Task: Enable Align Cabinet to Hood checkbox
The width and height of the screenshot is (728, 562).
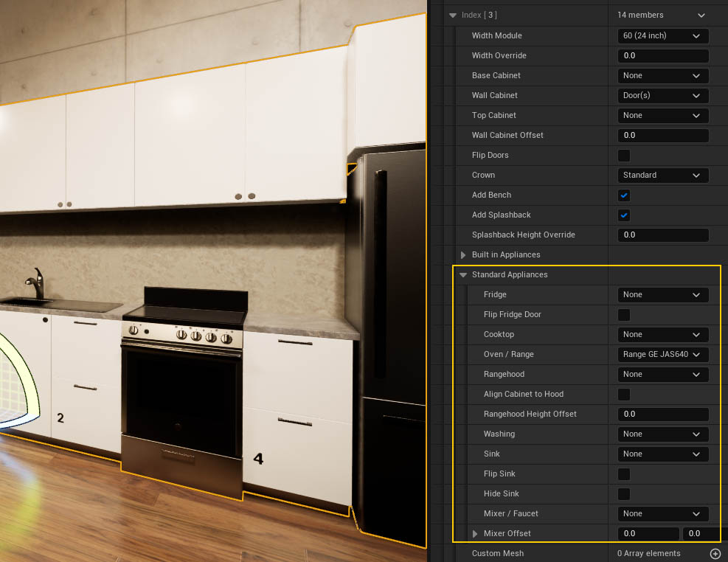Action: point(624,395)
